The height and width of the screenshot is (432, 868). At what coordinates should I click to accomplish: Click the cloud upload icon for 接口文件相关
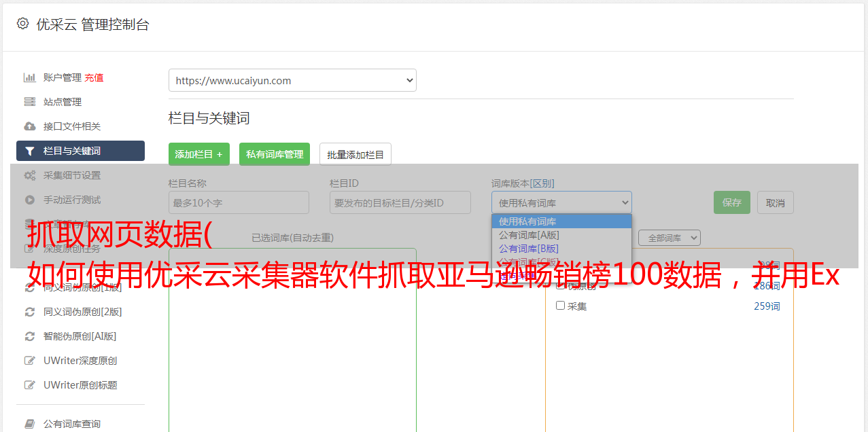click(29, 126)
